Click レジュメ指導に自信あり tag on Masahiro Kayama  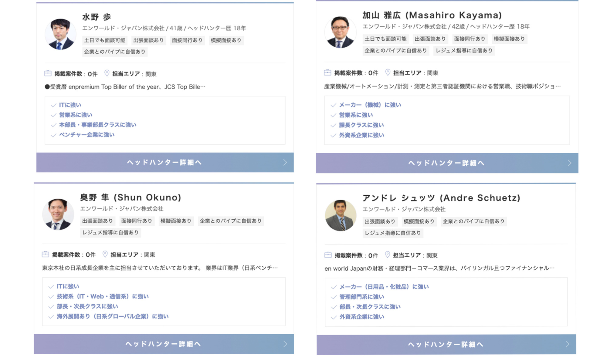point(464,51)
